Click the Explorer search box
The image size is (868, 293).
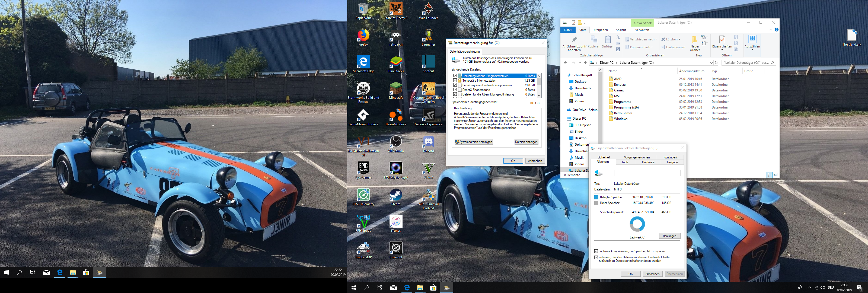pos(749,63)
